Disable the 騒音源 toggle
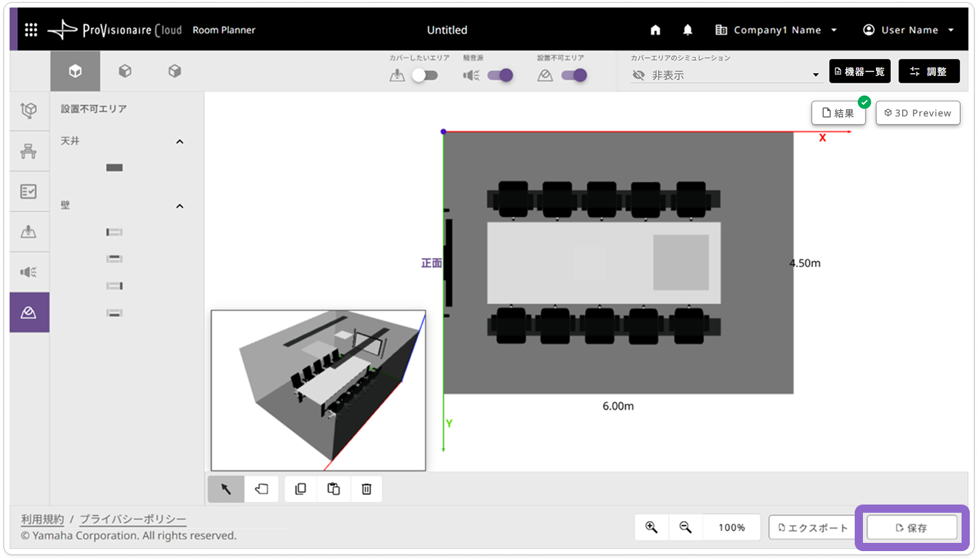 pos(500,75)
